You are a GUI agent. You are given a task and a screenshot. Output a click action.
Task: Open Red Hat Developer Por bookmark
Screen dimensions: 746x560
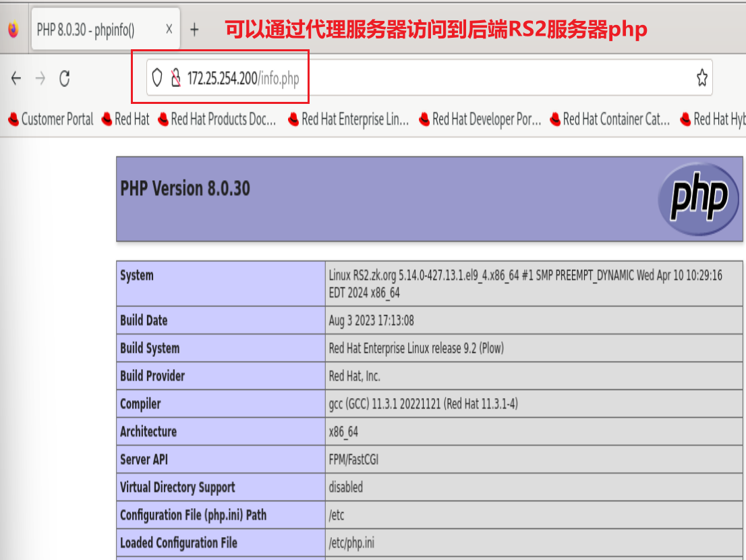[480, 119]
